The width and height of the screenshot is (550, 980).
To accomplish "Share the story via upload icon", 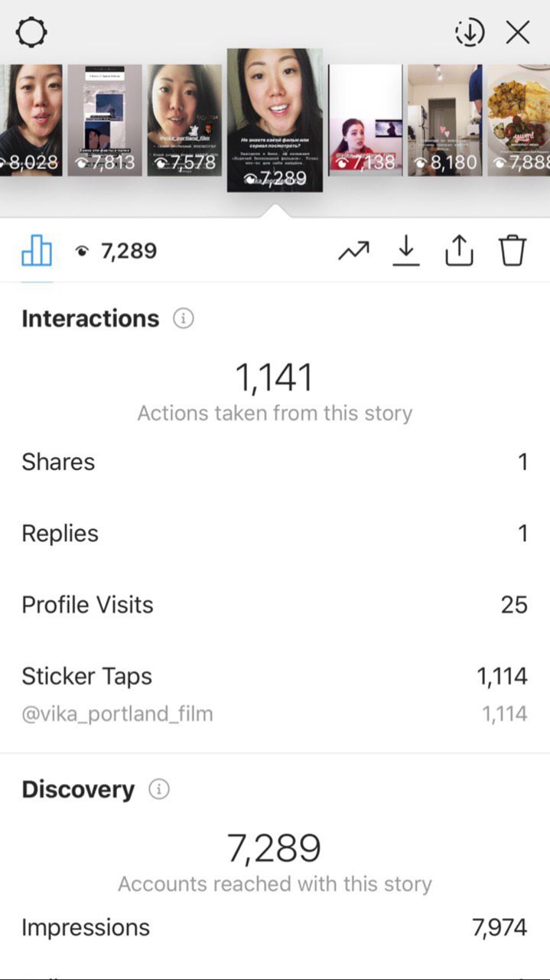I will [x=459, y=250].
